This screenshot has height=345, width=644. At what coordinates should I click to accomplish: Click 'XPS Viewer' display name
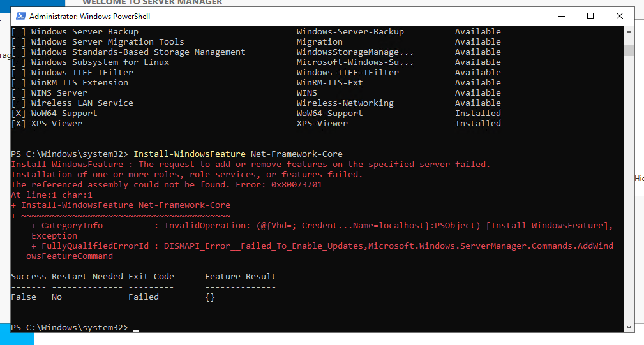tap(57, 124)
